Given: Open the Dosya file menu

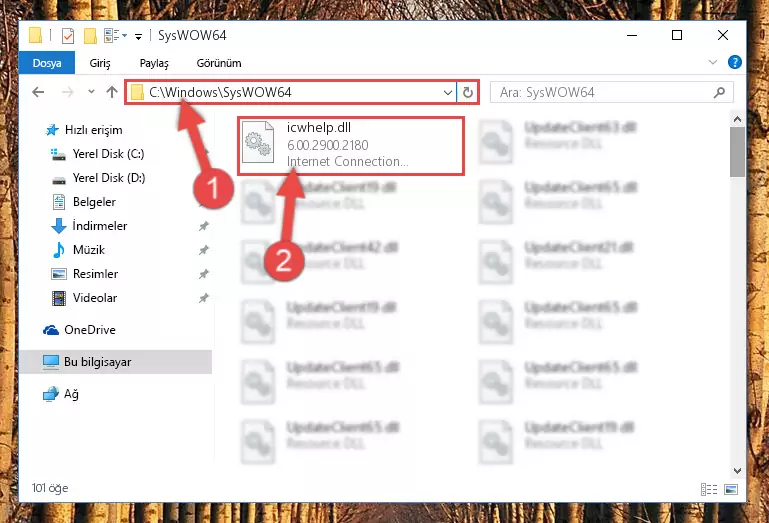Looking at the screenshot, I should point(47,63).
